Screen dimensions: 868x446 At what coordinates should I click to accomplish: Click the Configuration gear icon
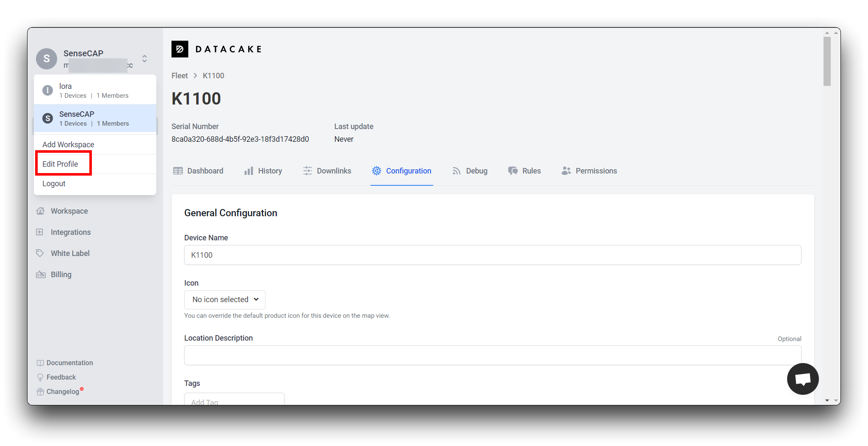point(376,171)
